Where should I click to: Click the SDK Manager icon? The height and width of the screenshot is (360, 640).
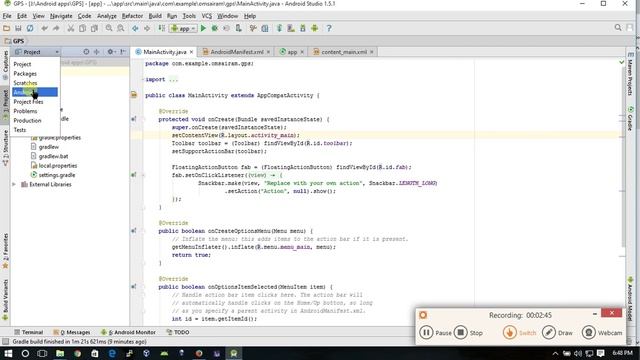[x=303, y=28]
